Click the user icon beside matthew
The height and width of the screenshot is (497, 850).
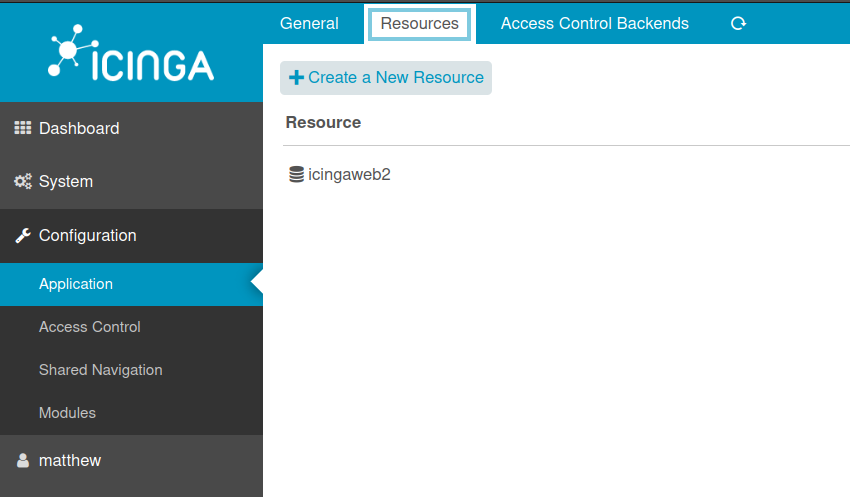pyautogui.click(x=23, y=461)
